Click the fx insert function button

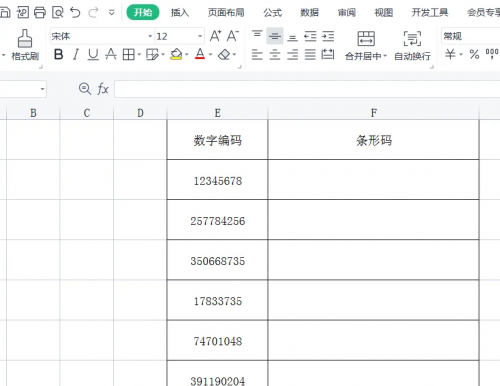click(x=103, y=89)
